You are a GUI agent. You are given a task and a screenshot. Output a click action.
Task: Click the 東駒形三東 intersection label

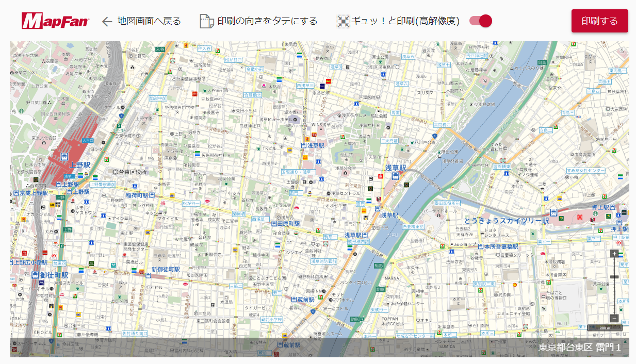coord(484,284)
